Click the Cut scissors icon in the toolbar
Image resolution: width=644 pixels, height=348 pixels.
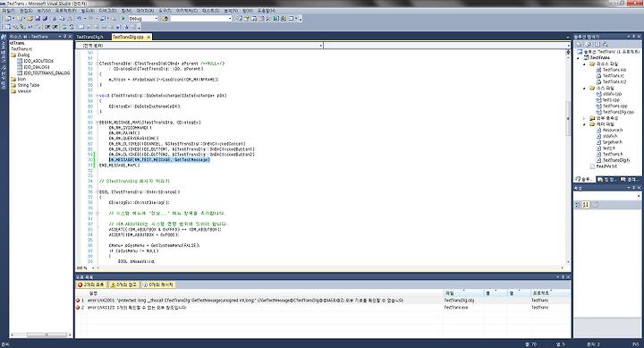[x=55, y=19]
